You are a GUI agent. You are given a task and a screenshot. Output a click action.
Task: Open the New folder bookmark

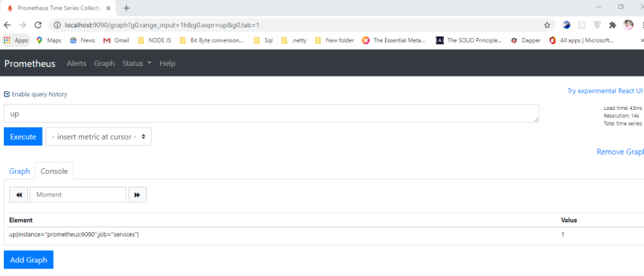334,40
